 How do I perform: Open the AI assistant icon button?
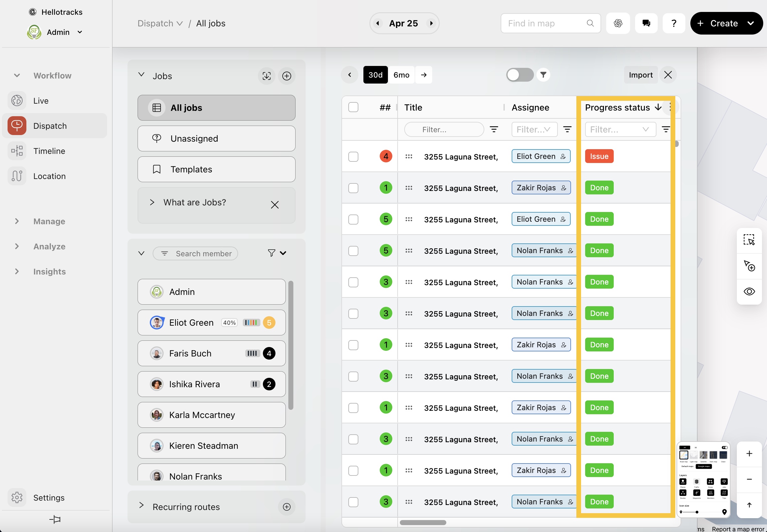coord(618,23)
